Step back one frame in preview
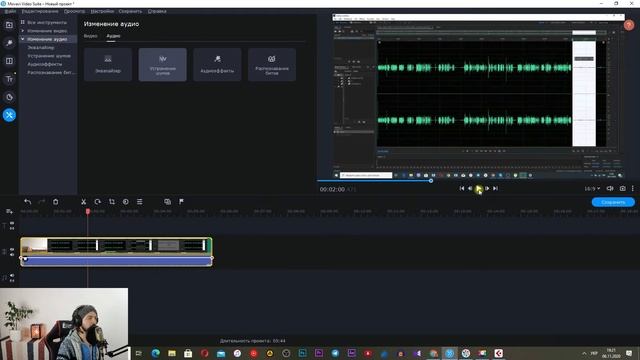The height and width of the screenshot is (360, 640). [470, 188]
